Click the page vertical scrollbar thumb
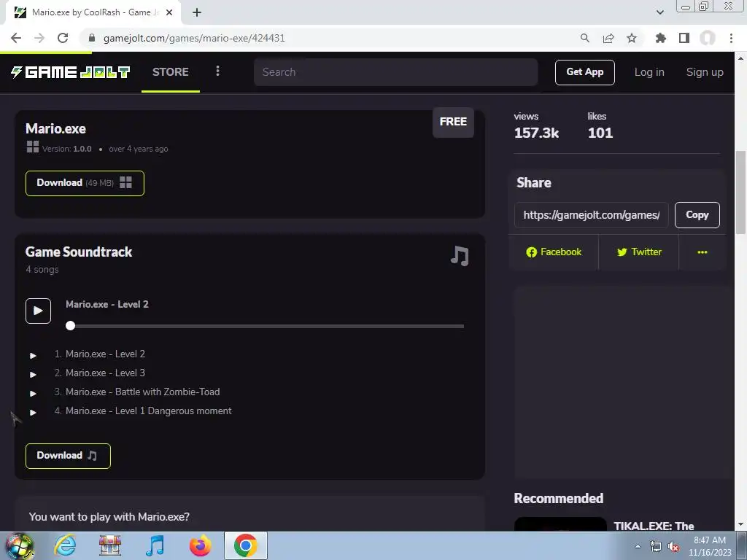 click(x=740, y=192)
